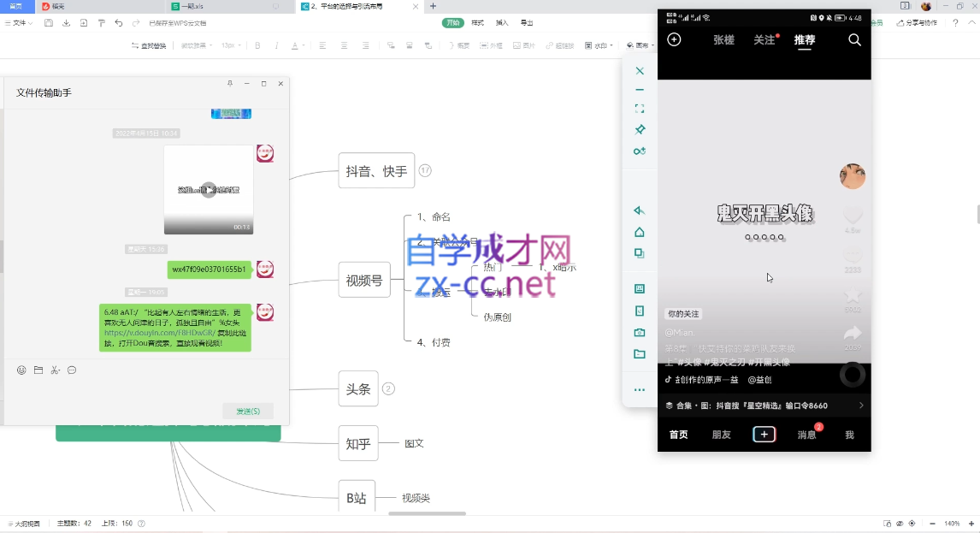
Task: Select the 导出 ribbon tab
Action: click(527, 23)
